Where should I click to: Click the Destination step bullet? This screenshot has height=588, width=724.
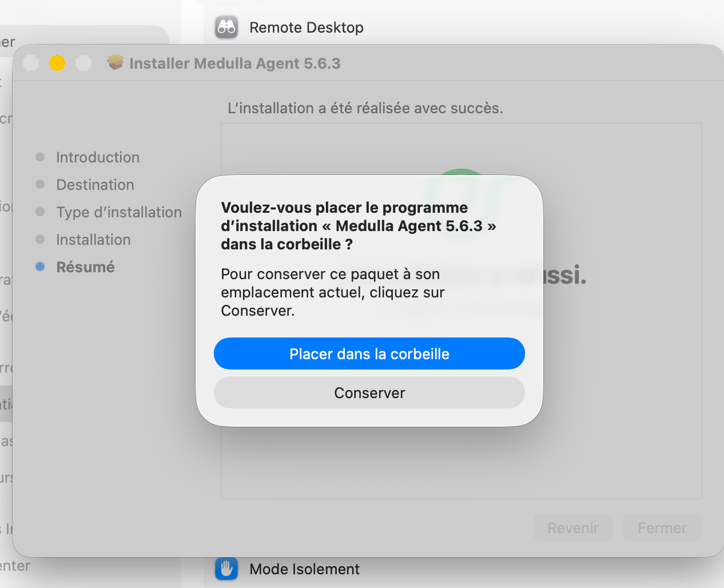(x=40, y=184)
